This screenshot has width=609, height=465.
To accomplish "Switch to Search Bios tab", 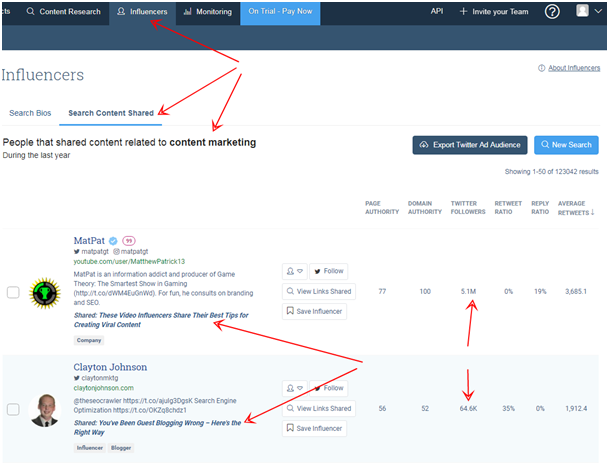I will 30,113.
